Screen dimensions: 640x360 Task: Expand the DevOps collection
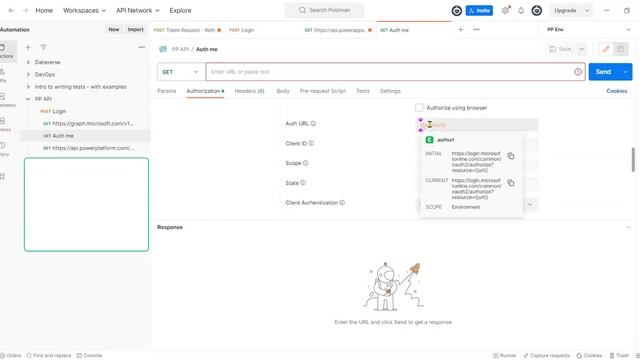(28, 74)
